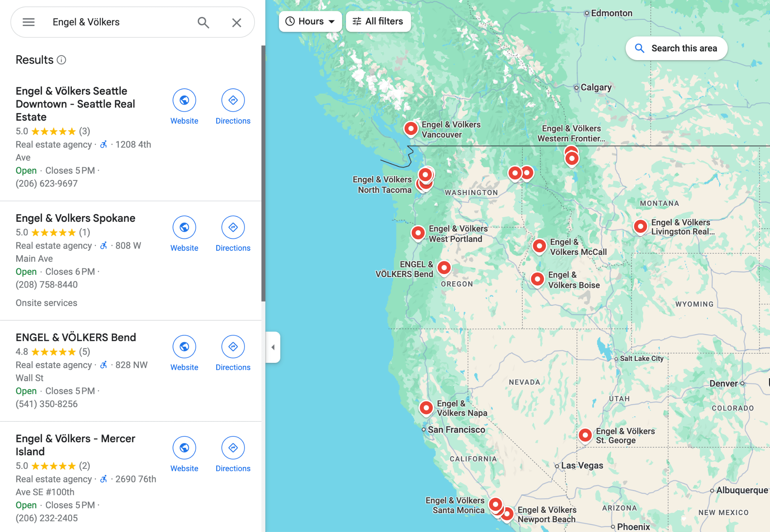Click the Directions icon for Seattle Downtown listing
The height and width of the screenshot is (532, 770).
(232, 100)
